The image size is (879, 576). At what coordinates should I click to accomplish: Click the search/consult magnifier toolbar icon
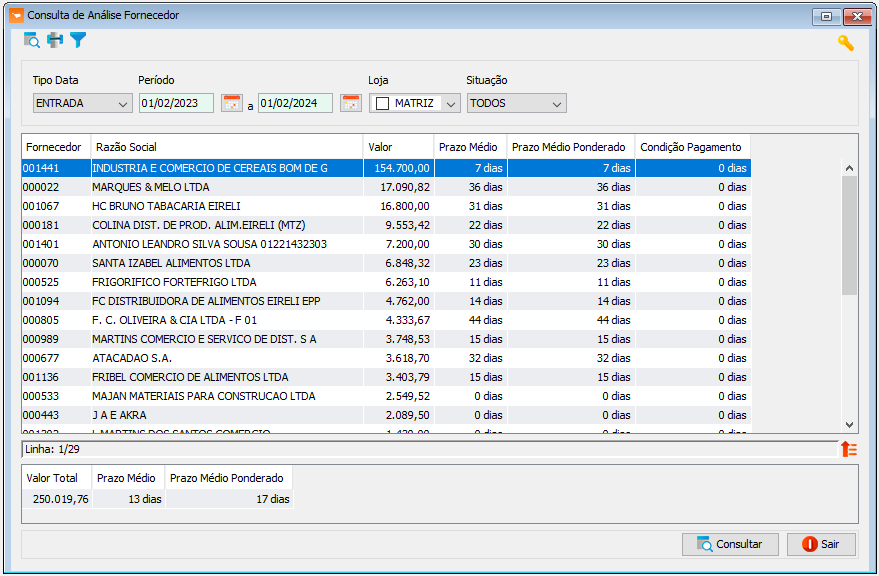[x=31, y=40]
